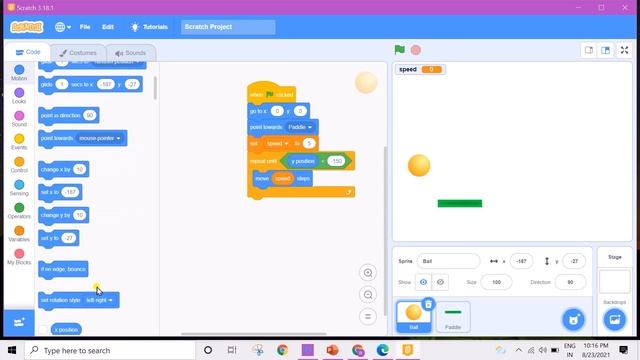640x360 pixels.
Task: Switch to the Costumes tab
Action: [x=78, y=53]
